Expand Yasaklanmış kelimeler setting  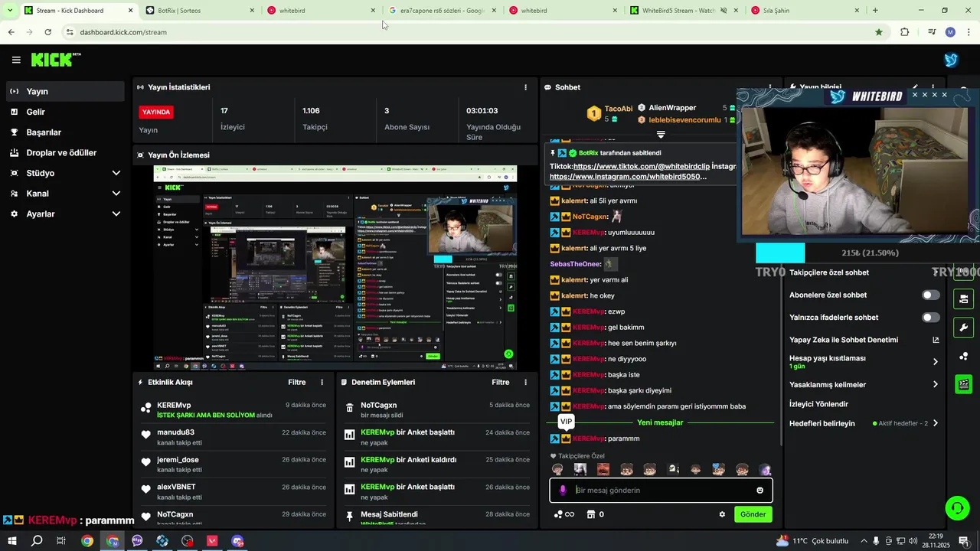(x=864, y=385)
